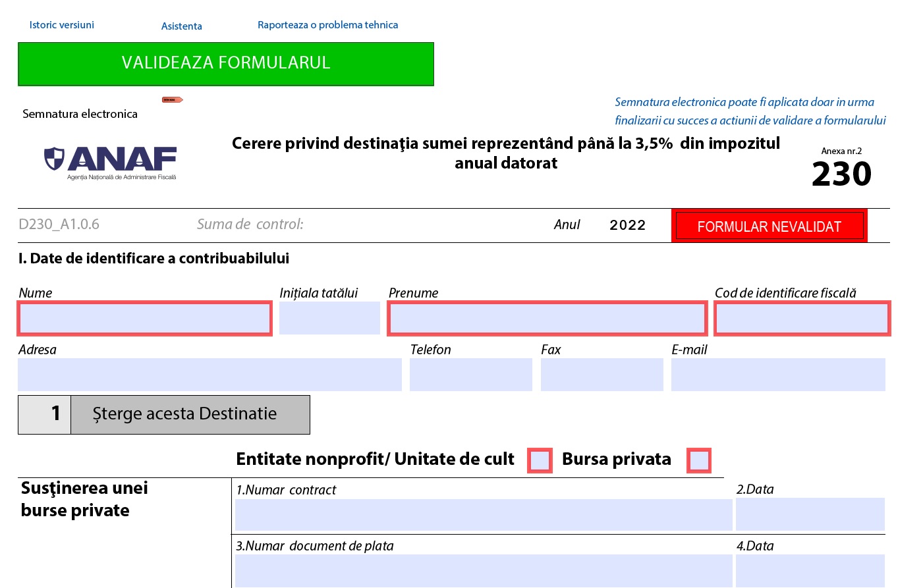Image resolution: width=923 pixels, height=588 pixels.
Task: Click the E-mail input field
Action: coord(777,375)
